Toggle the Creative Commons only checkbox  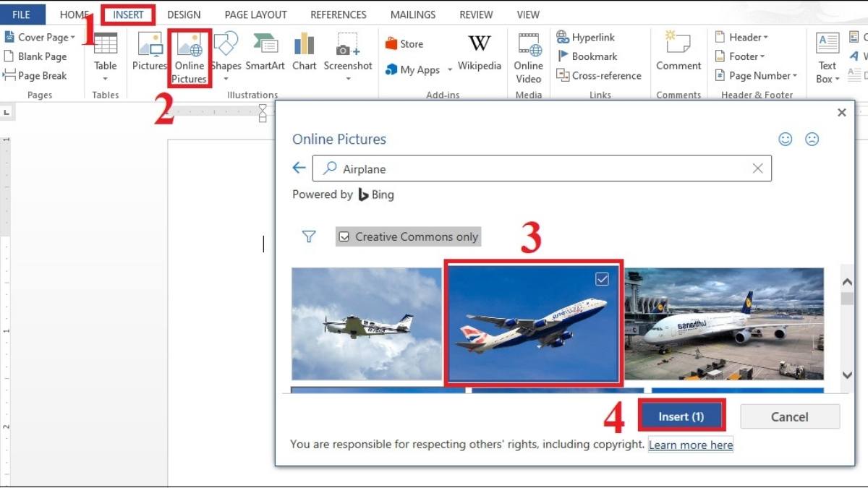(344, 236)
